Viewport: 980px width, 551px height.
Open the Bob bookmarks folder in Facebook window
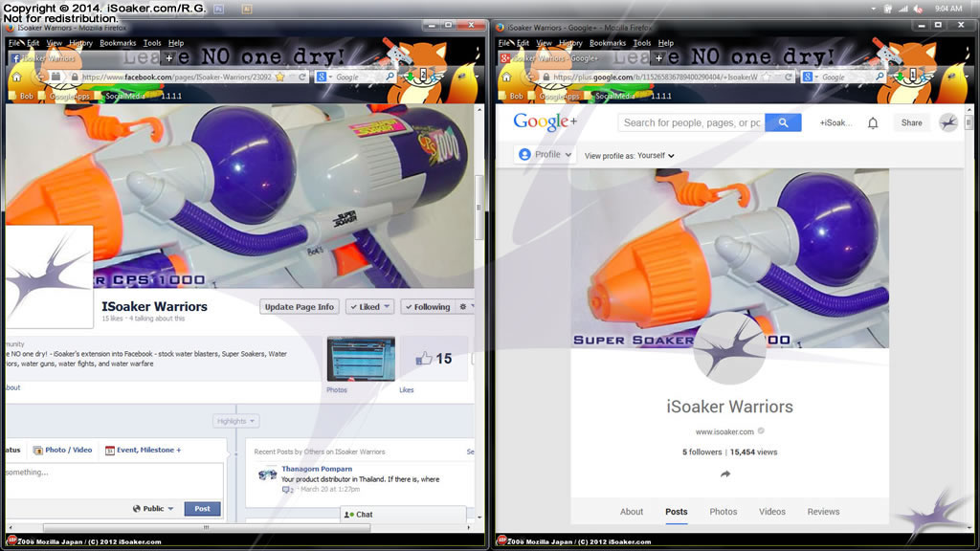pos(21,97)
